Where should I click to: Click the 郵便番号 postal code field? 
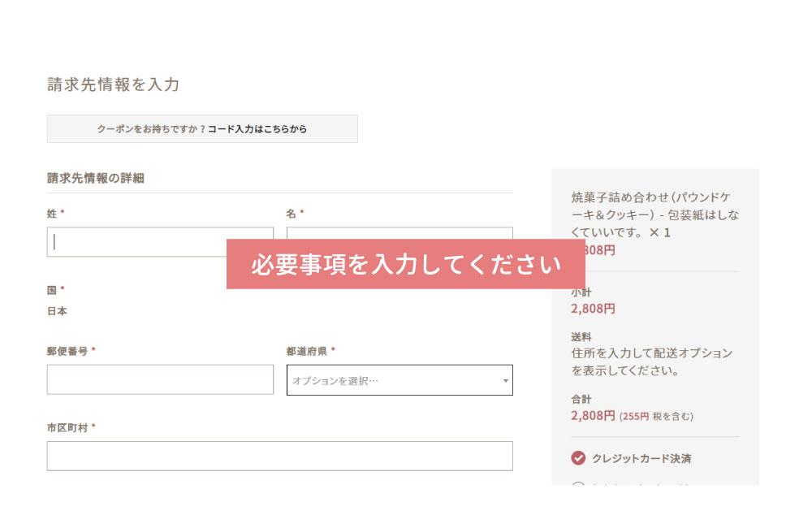160,379
